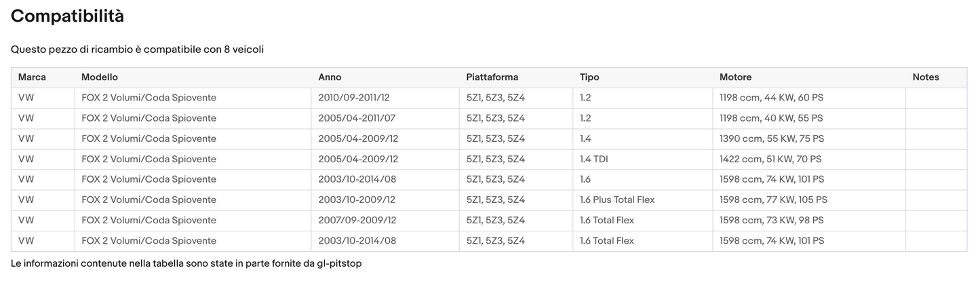The image size is (980, 281).
Task: Select the 2007/09-2009/12 year cell
Action: [357, 221]
